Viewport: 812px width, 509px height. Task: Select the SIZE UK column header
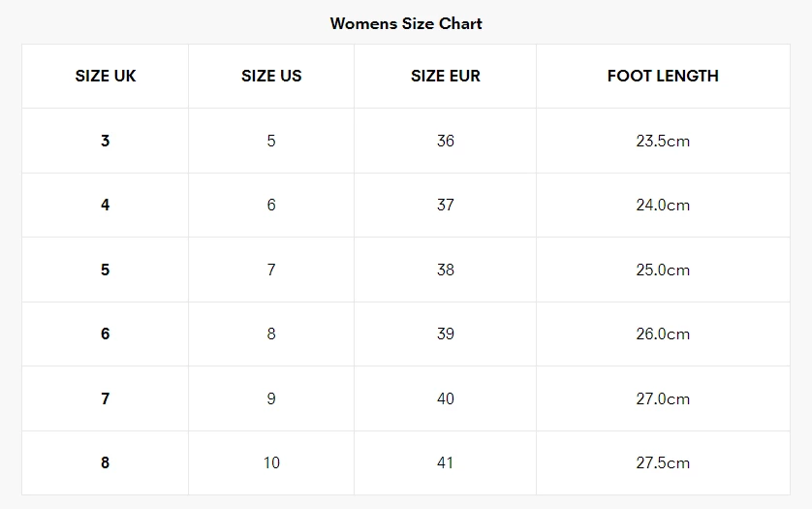106,76
